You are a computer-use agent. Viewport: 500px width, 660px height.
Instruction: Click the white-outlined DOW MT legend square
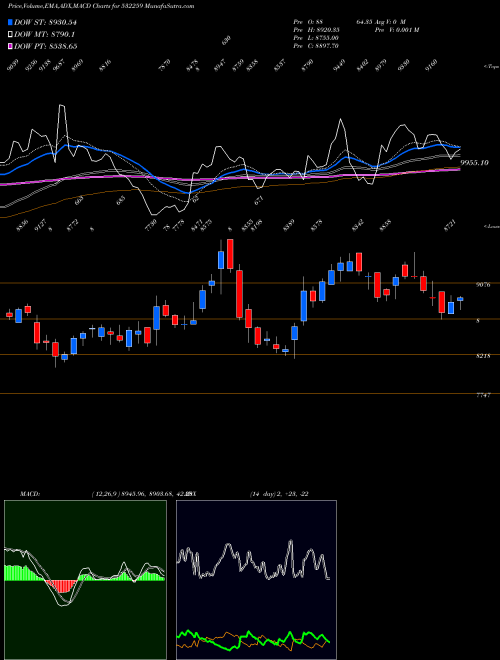coord(10,35)
